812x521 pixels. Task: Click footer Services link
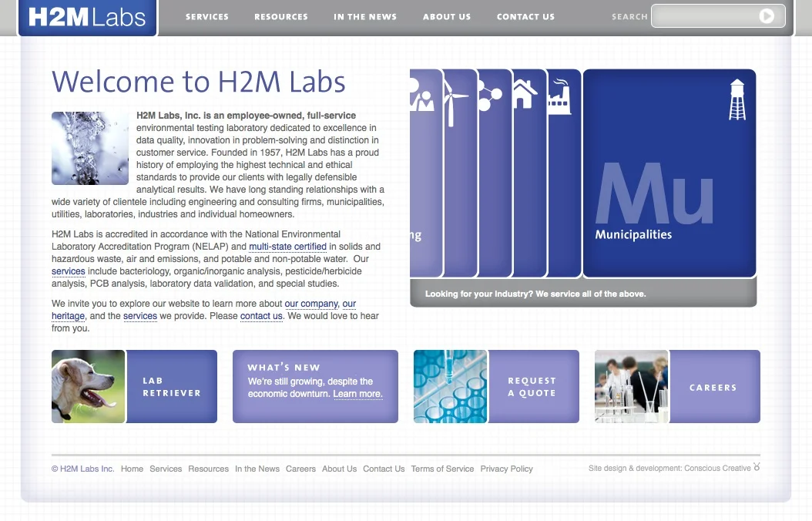point(166,469)
